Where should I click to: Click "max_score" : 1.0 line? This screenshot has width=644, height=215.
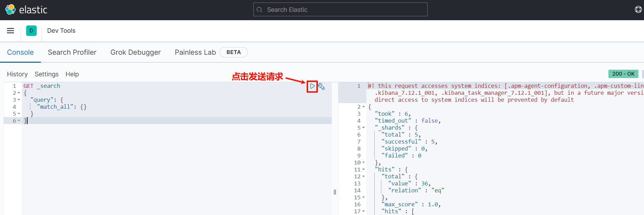[411, 205]
